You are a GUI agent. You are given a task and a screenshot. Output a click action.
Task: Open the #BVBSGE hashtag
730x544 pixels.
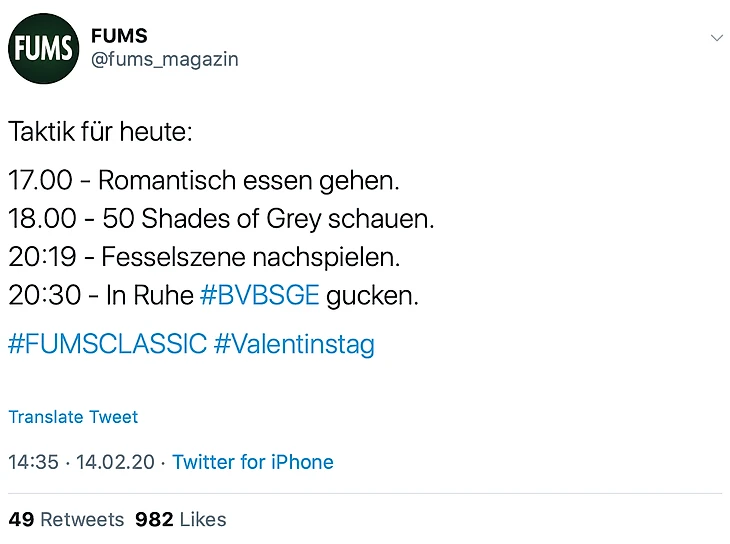click(259, 296)
